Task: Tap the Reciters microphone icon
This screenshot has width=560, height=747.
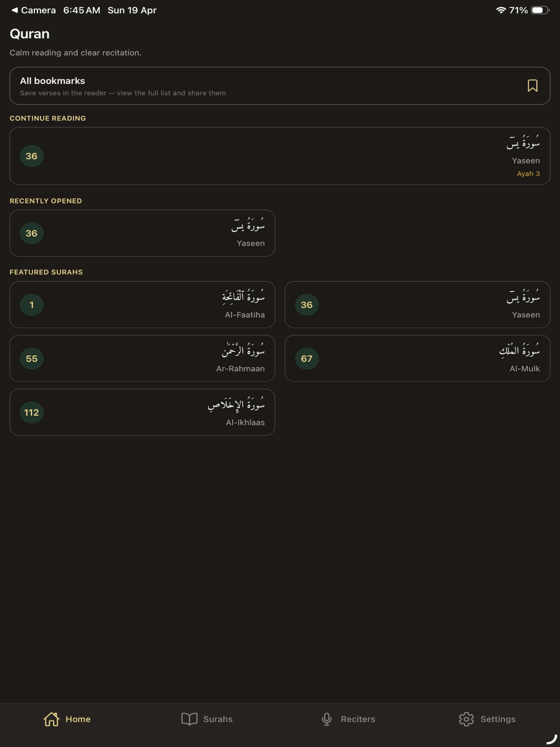Action: coord(326,719)
